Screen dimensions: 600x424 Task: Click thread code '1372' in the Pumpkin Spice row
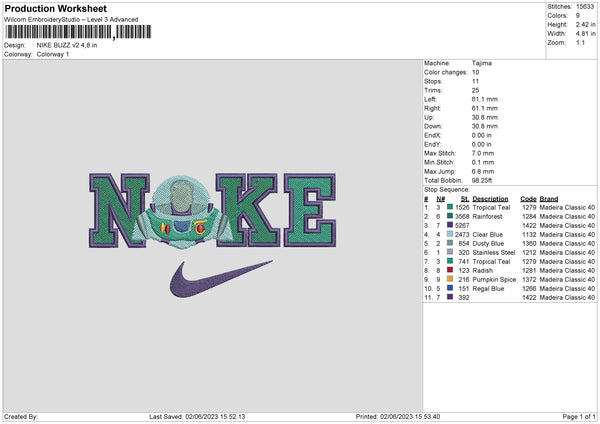[529, 279]
